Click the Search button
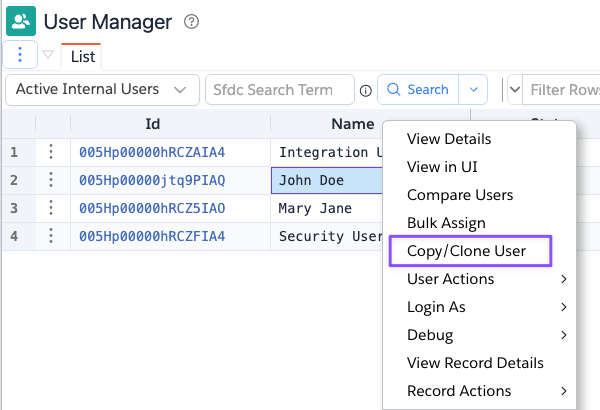 417,89
